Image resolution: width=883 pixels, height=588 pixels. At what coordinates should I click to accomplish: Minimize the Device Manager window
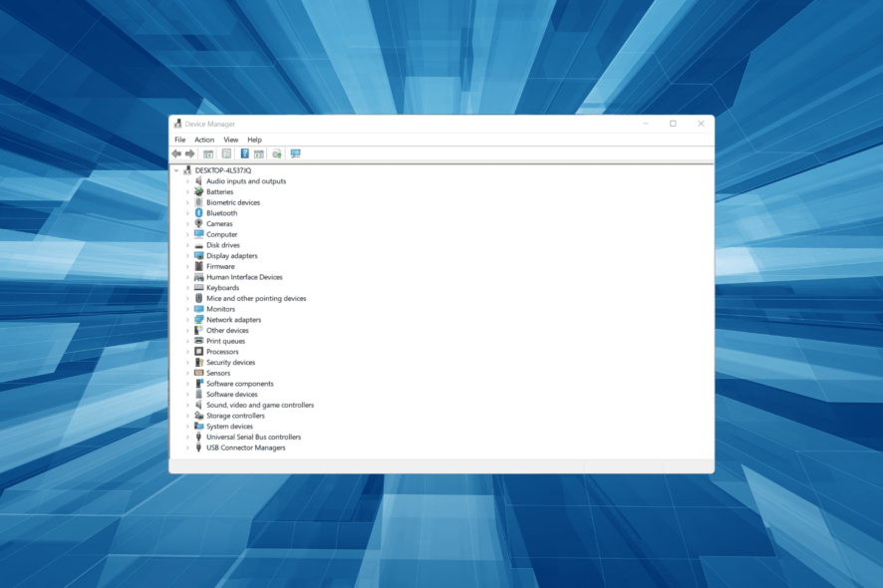pos(646,124)
